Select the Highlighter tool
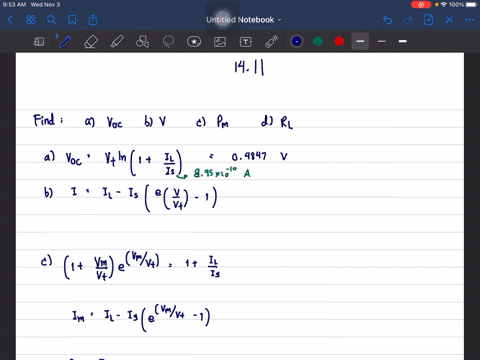 coord(117,42)
